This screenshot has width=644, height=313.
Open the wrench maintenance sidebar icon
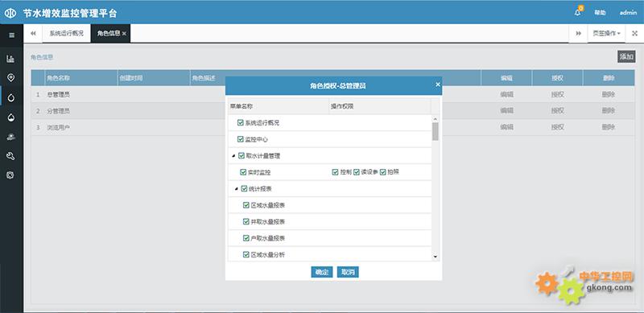pyautogui.click(x=10, y=155)
